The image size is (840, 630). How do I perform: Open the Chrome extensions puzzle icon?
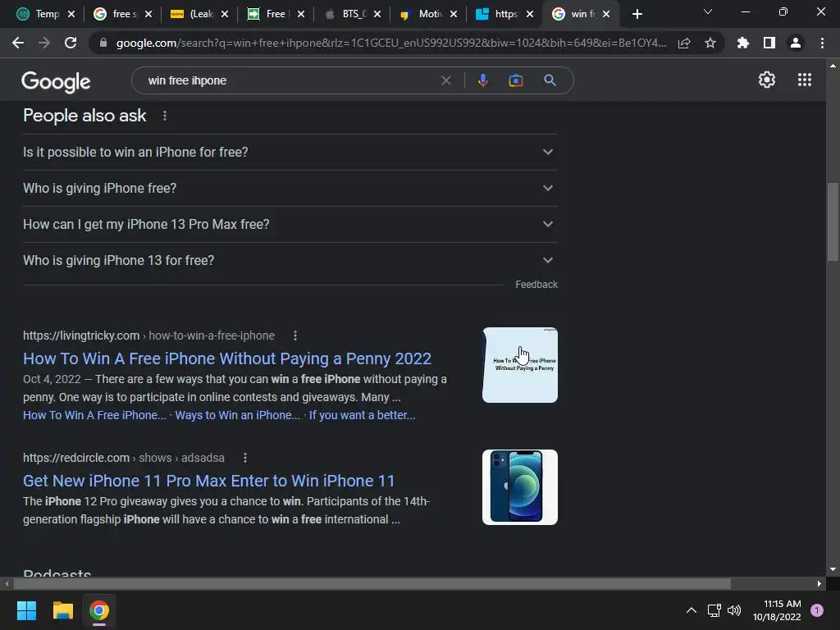(x=743, y=43)
